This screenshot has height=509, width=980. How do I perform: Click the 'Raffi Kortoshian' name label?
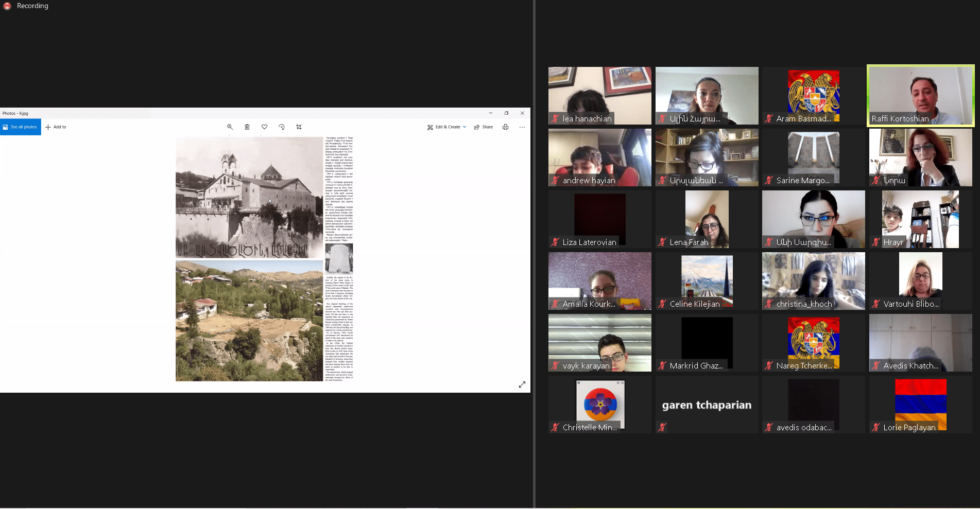point(900,119)
